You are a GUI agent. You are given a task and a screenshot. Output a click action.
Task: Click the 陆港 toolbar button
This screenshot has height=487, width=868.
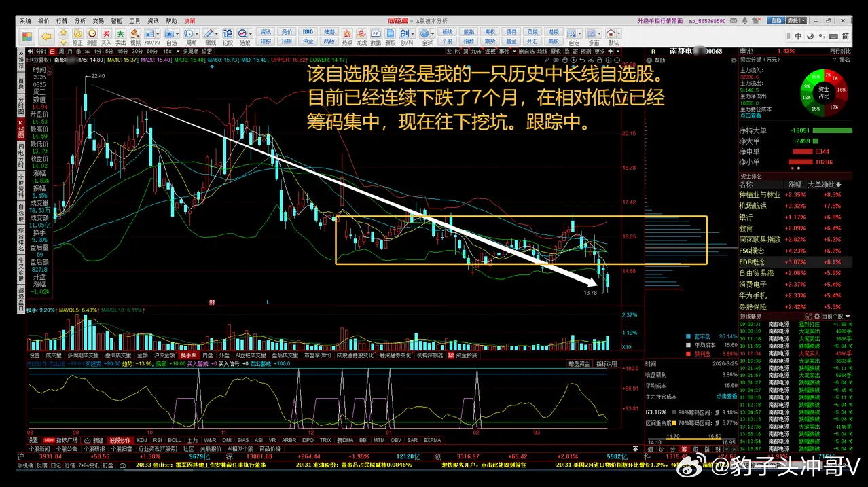click(x=329, y=32)
